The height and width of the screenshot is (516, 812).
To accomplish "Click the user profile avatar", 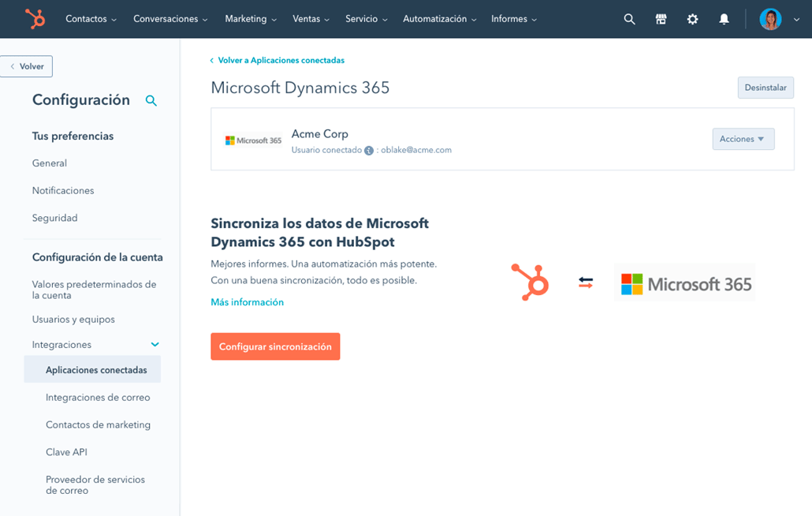I will click(770, 19).
